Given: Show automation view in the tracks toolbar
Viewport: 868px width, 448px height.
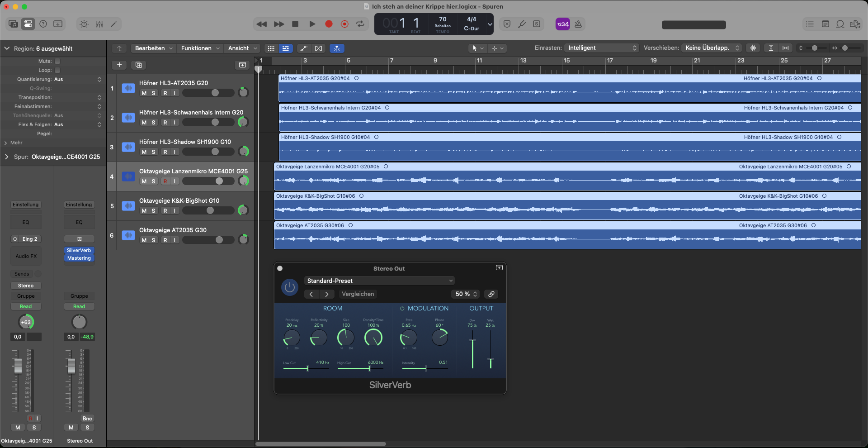Looking at the screenshot, I should coord(304,48).
